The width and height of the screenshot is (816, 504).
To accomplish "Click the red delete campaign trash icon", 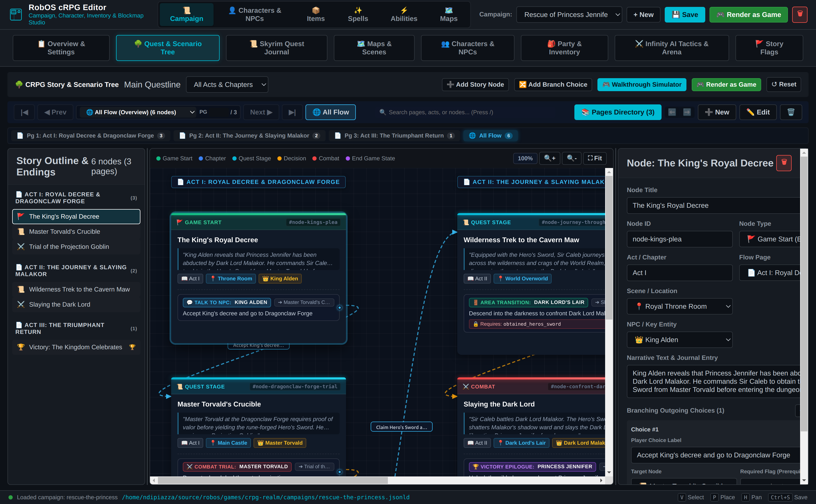I will (799, 15).
